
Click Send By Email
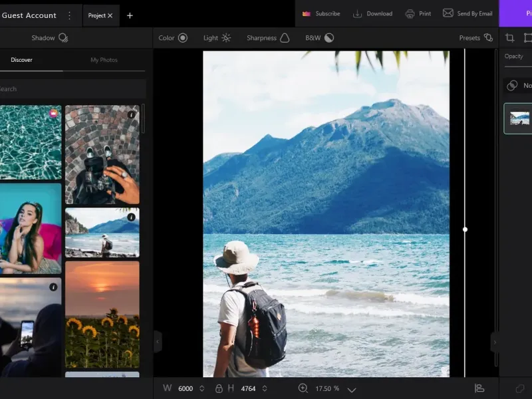[467, 13]
